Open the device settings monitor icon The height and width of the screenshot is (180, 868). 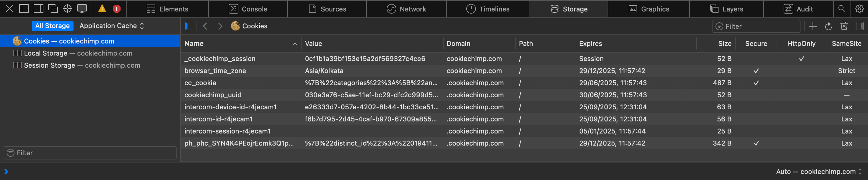tap(82, 9)
